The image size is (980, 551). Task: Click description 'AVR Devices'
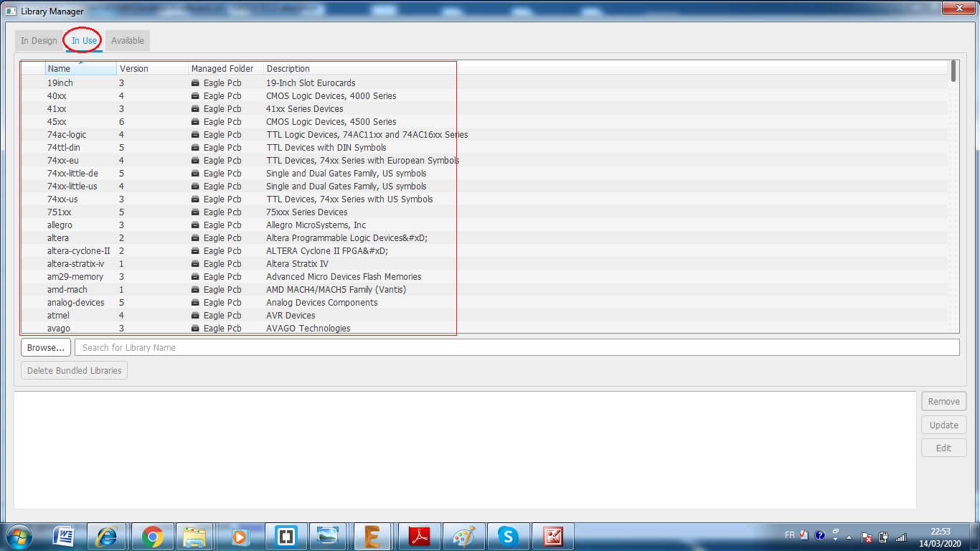pos(291,316)
